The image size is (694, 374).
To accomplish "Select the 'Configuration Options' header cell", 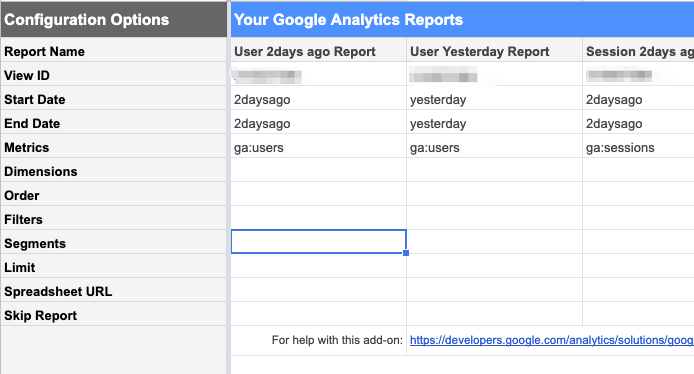I will 114,19.
